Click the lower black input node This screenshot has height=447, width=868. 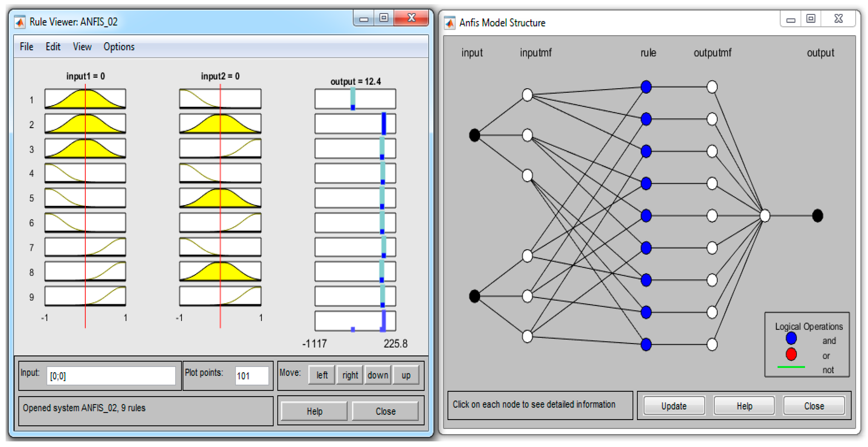474,296
